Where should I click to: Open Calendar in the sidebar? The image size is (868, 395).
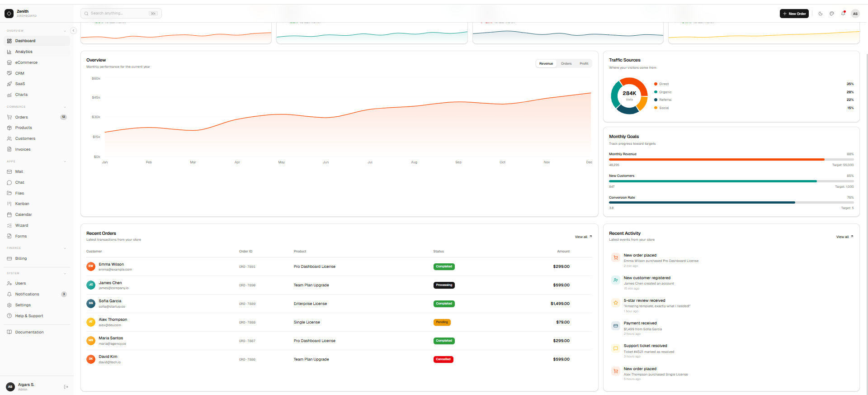tap(37, 214)
